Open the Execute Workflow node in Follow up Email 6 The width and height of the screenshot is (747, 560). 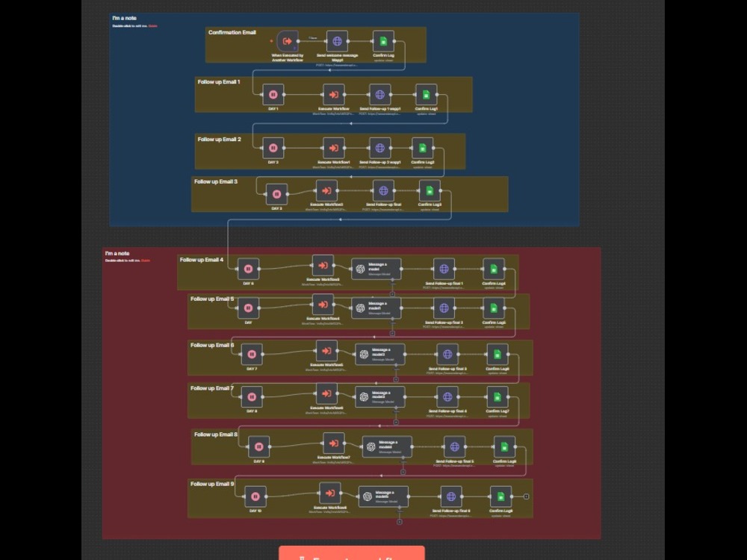(x=326, y=351)
